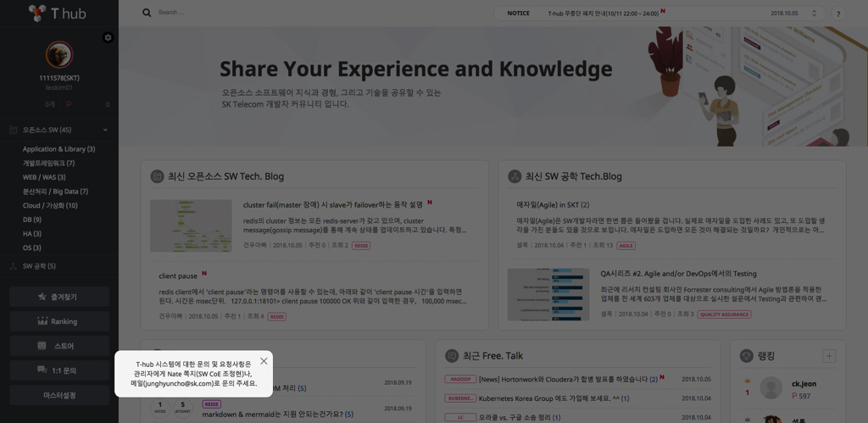Open the client pause blog post
This screenshot has width=868, height=423.
[x=178, y=276]
